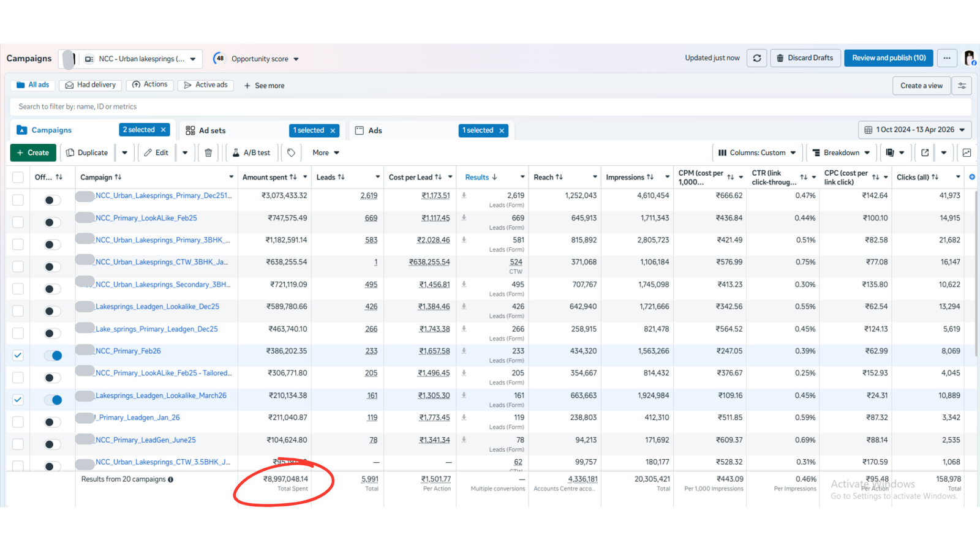Screen dimensions: 980x551
Task: Switch to the Ad sets tab
Action: coord(213,130)
